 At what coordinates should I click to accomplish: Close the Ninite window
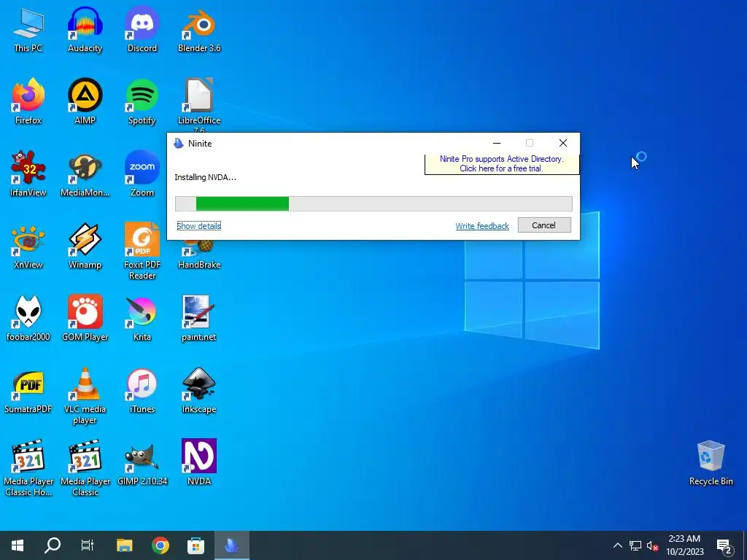click(563, 143)
